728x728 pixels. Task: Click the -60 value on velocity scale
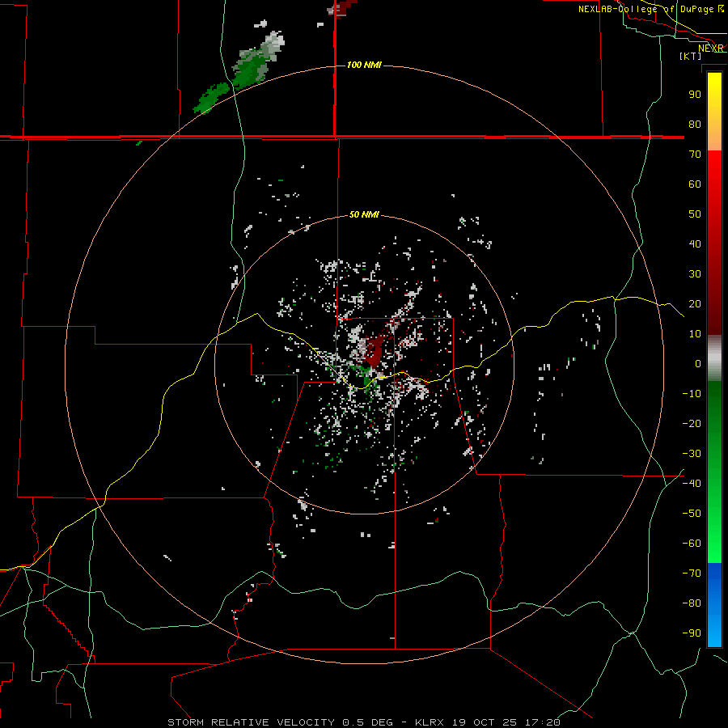tap(692, 544)
